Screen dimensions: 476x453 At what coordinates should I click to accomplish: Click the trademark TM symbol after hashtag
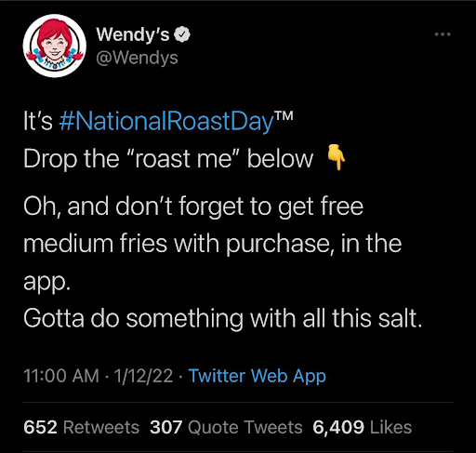click(x=284, y=115)
